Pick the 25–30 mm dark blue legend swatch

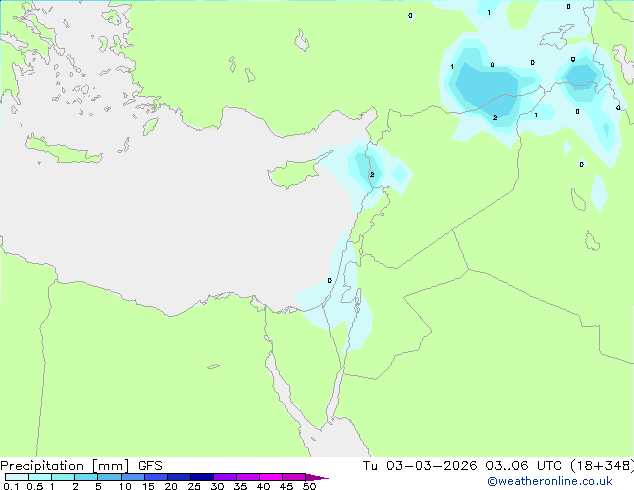201,477
